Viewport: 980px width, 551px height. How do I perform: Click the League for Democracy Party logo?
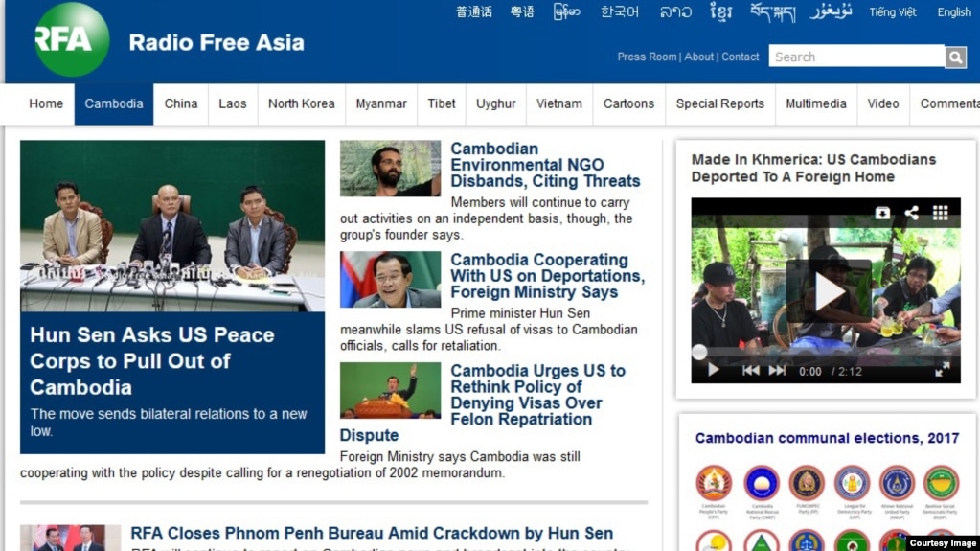tap(852, 483)
